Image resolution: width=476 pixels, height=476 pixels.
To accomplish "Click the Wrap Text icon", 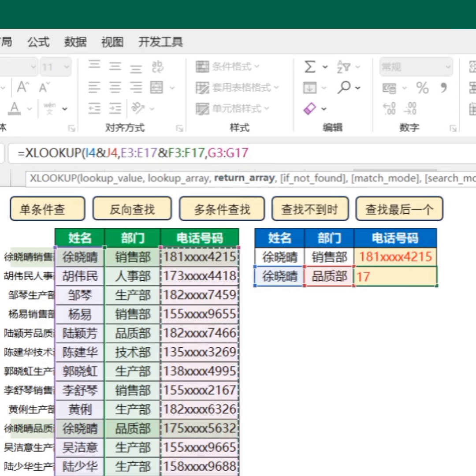I will [x=157, y=67].
